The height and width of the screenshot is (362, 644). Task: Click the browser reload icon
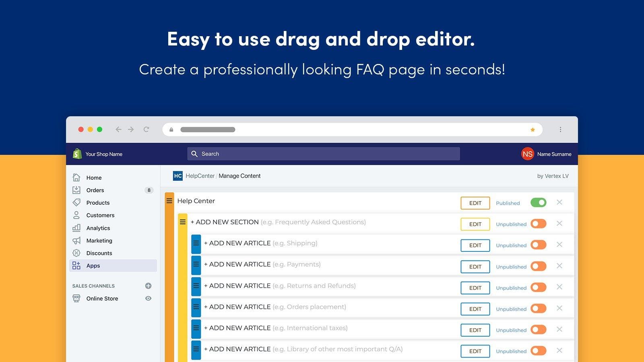(147, 130)
